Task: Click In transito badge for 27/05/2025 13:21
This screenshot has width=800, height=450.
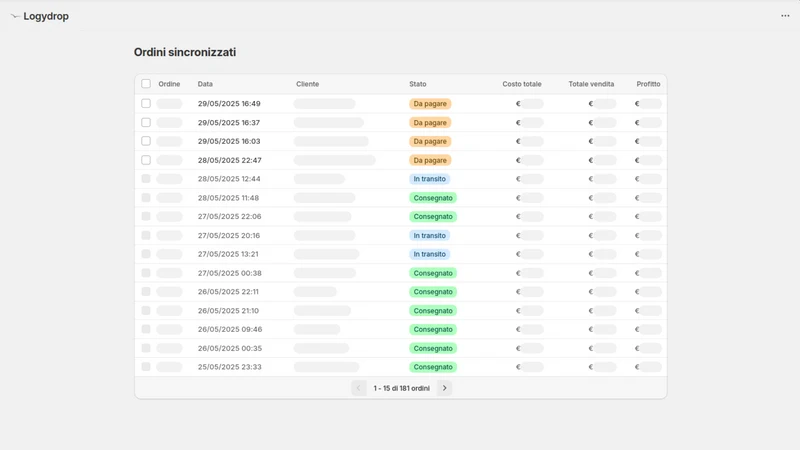Action: tap(430, 254)
